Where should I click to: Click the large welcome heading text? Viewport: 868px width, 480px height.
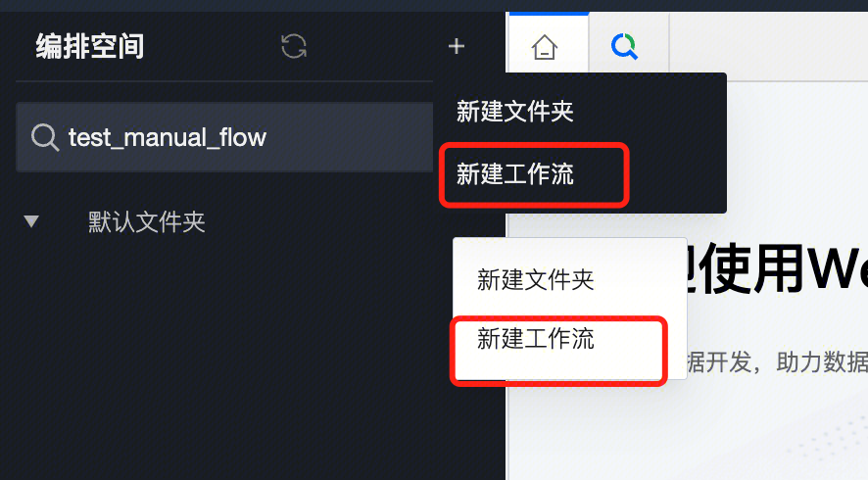pyautogui.click(x=777, y=268)
